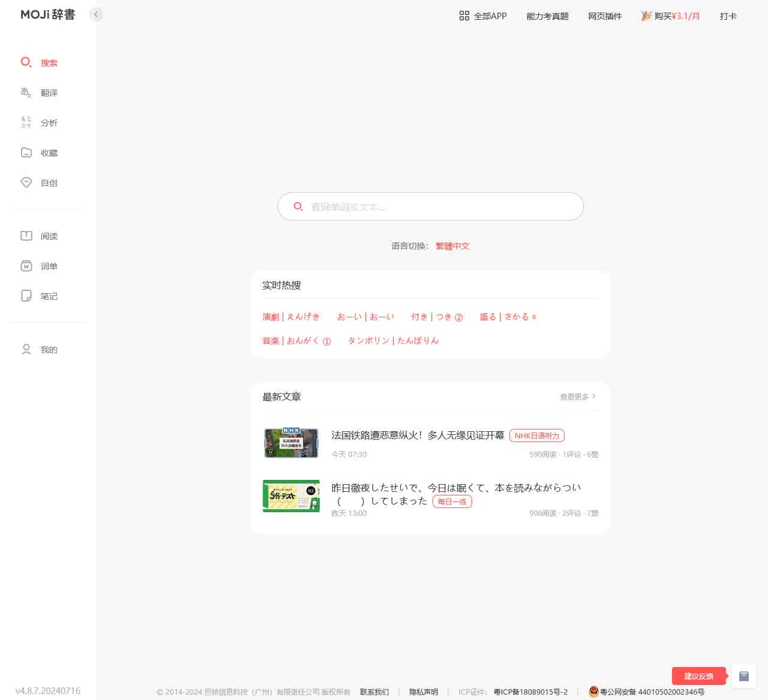Switch language to 繁體中文

tap(452, 246)
